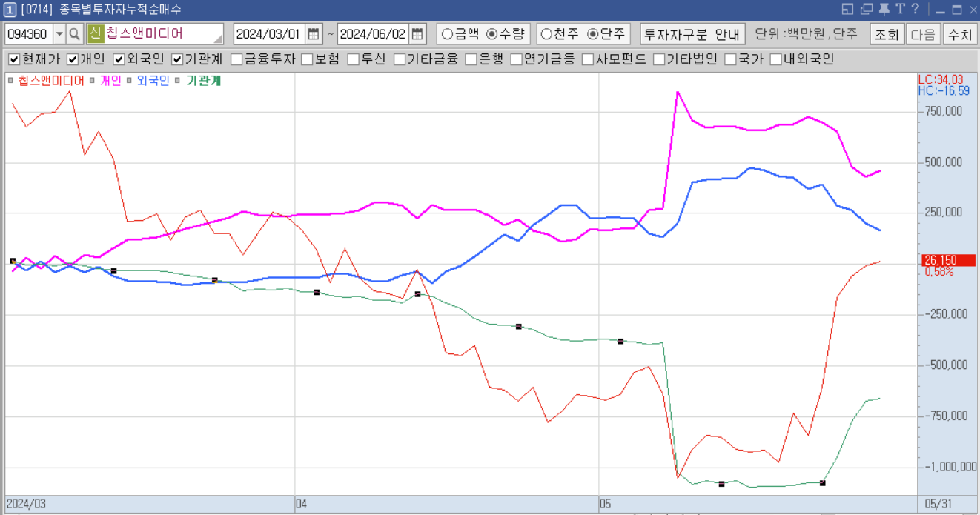Click the 개인 legend label in chart
980x515 pixels.
(110, 81)
